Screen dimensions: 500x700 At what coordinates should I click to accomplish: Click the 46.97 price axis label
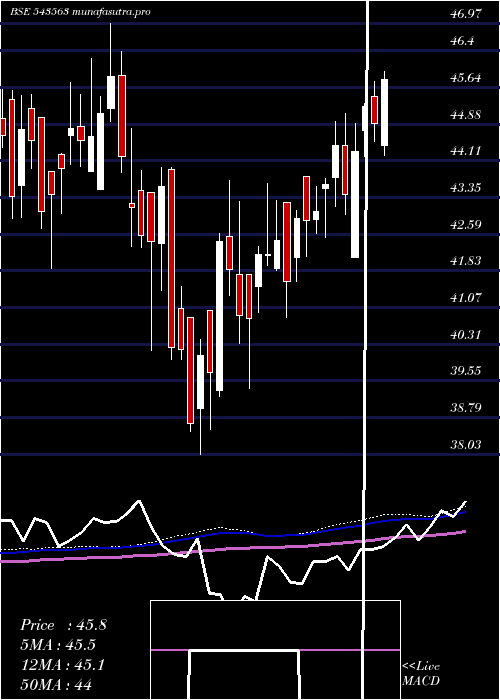pyautogui.click(x=466, y=14)
